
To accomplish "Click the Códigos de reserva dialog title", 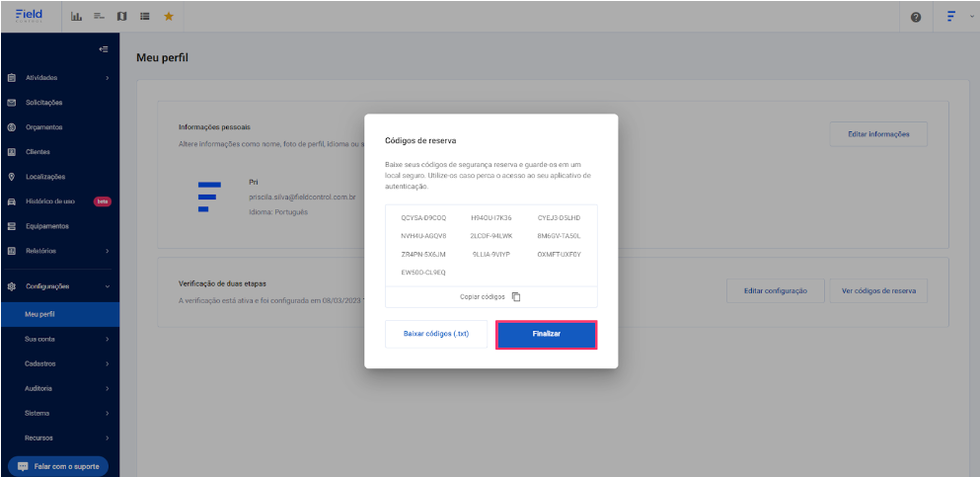I will 420,140.
